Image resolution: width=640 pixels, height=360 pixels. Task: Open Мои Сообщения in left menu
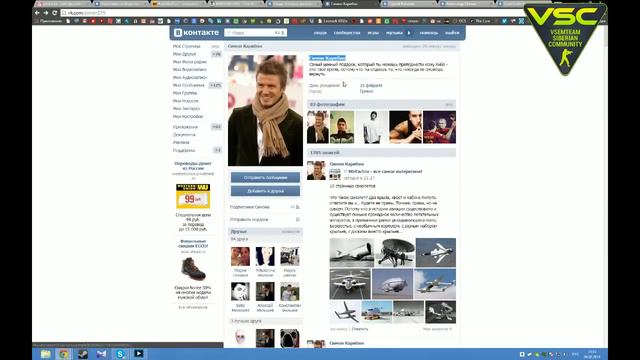[x=189, y=85]
